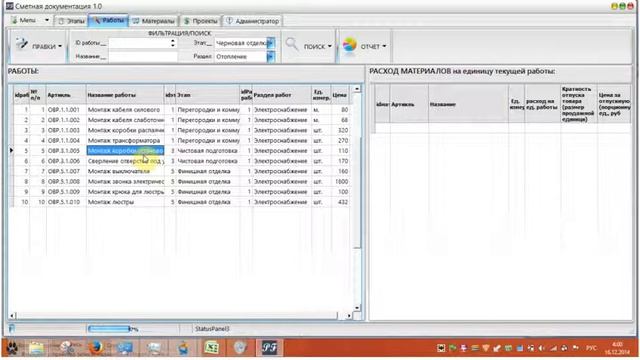Viewport: 640px width, 360px height.
Task: Open the Материалы tab
Action: point(154,21)
